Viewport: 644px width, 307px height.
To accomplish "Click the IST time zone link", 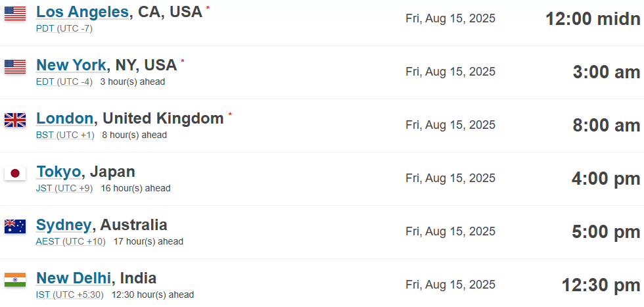I will pyautogui.click(x=43, y=295).
